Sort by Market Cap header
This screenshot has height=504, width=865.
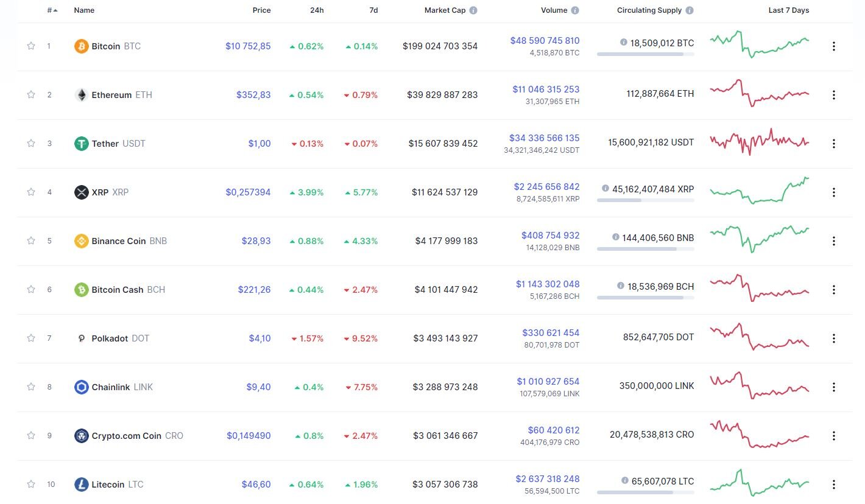point(445,10)
